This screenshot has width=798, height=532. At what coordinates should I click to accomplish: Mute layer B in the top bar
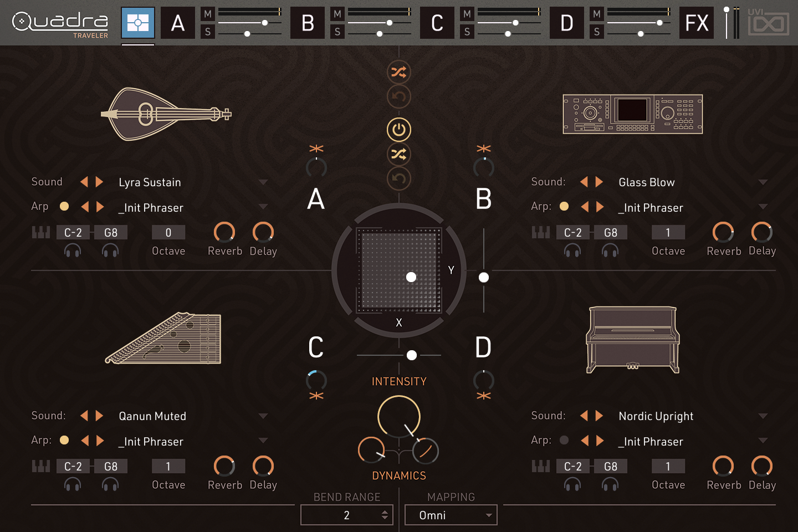point(337,14)
